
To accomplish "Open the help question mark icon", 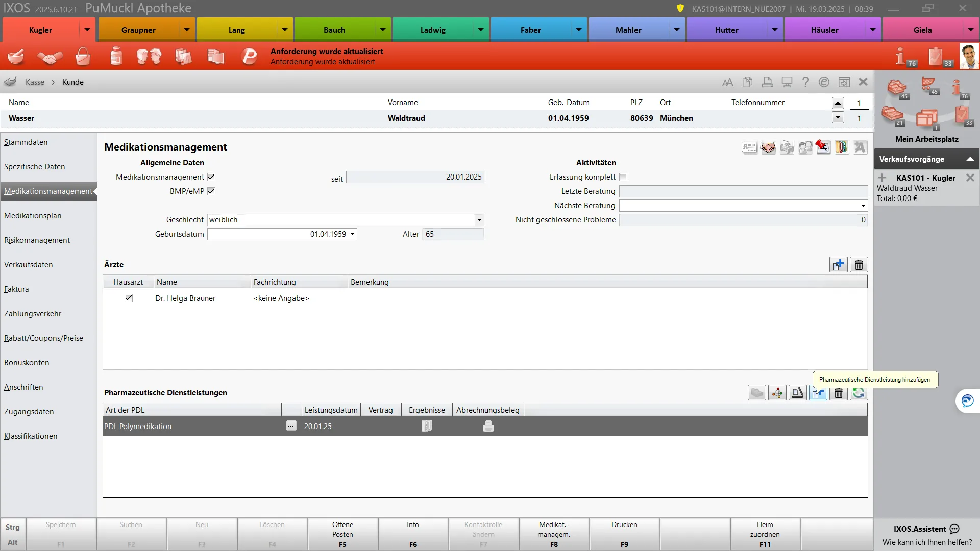I will 805,82.
